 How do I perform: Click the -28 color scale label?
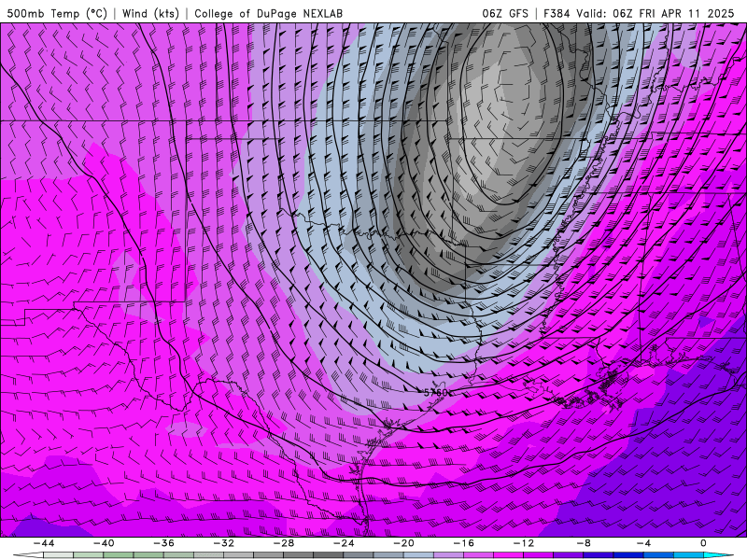(x=284, y=543)
